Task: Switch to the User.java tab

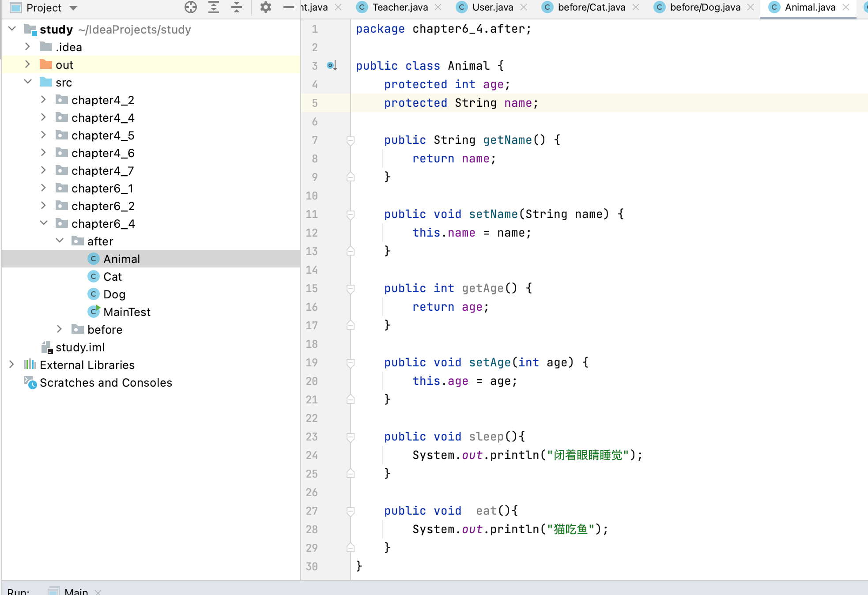Action: click(x=493, y=7)
